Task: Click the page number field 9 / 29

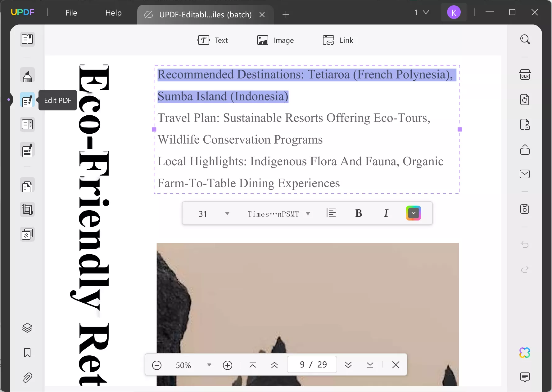Action: [x=312, y=364]
